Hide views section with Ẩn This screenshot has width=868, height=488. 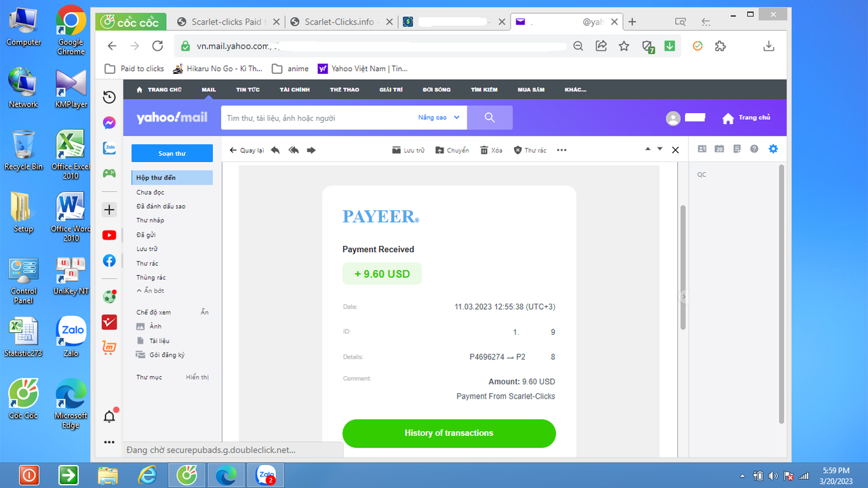tap(205, 312)
